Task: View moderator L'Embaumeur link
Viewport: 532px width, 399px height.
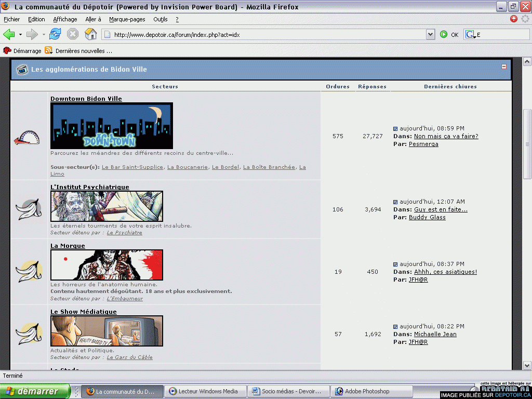Action: [125, 299]
